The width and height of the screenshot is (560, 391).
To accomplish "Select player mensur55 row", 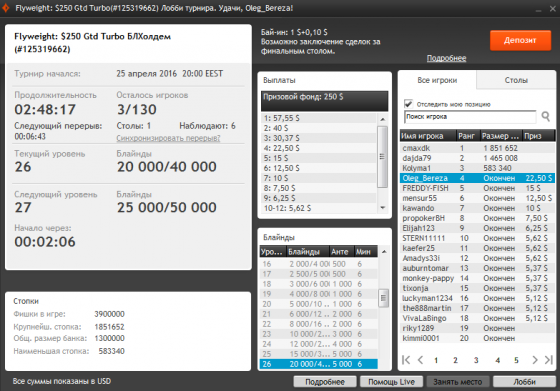I will (477, 198).
